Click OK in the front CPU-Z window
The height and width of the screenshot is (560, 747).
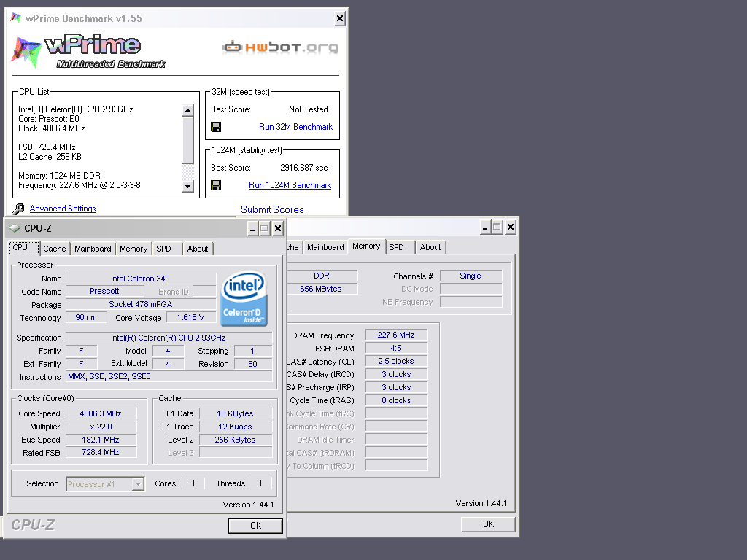tap(255, 525)
